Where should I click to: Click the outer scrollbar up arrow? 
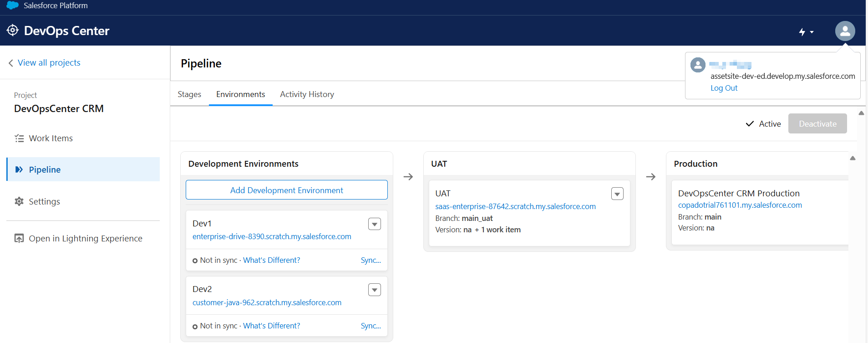click(x=861, y=113)
